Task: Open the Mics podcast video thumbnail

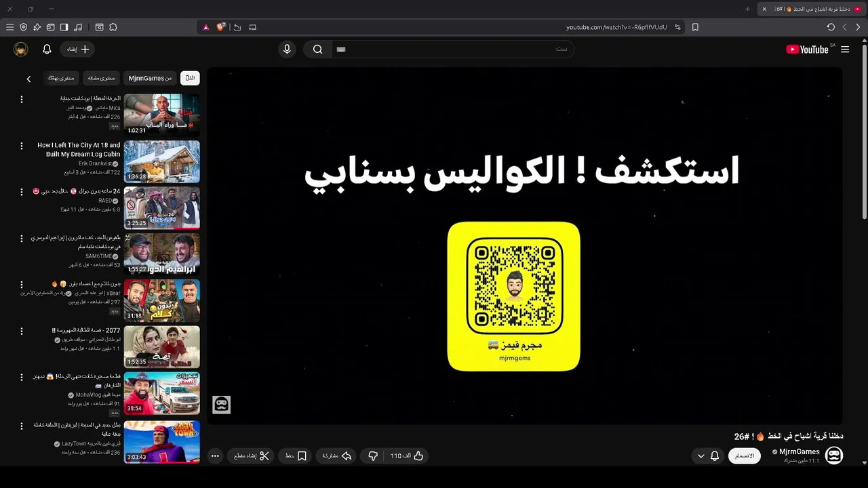Action: [162, 114]
